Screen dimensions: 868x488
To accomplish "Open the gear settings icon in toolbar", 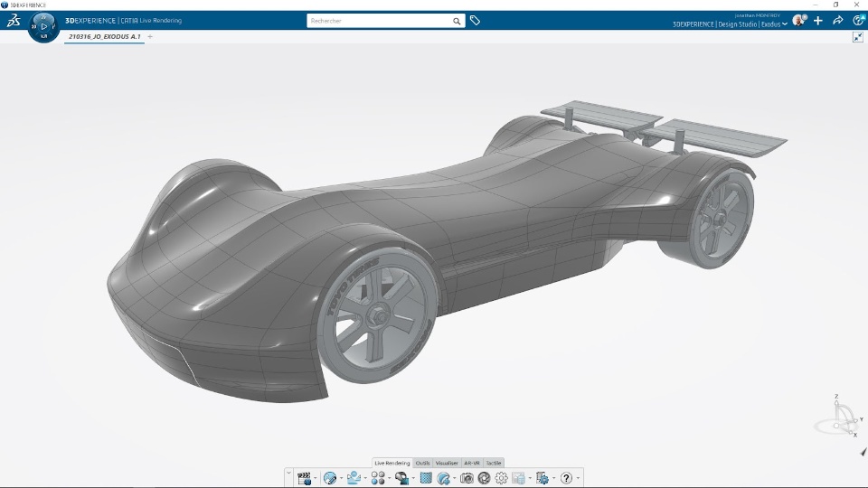I will pos(501,478).
